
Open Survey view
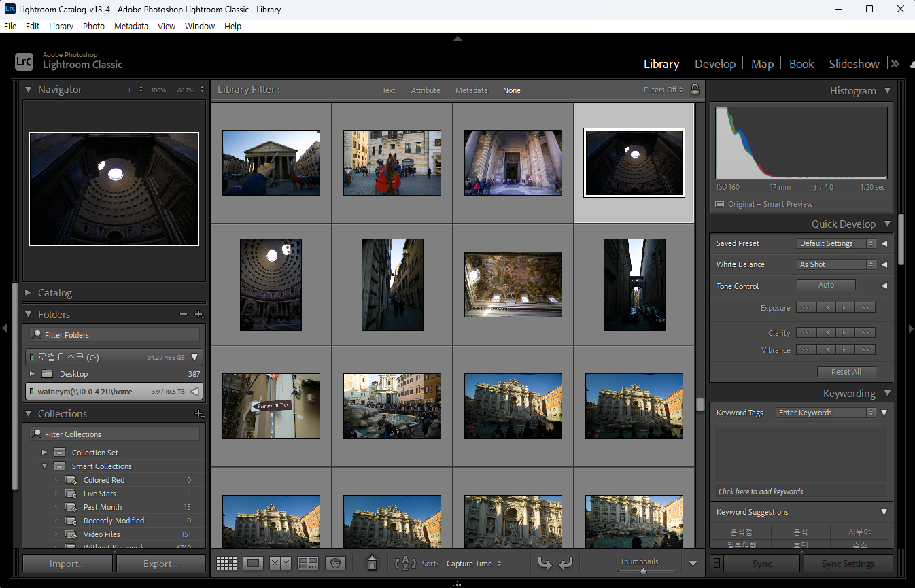[308, 564]
